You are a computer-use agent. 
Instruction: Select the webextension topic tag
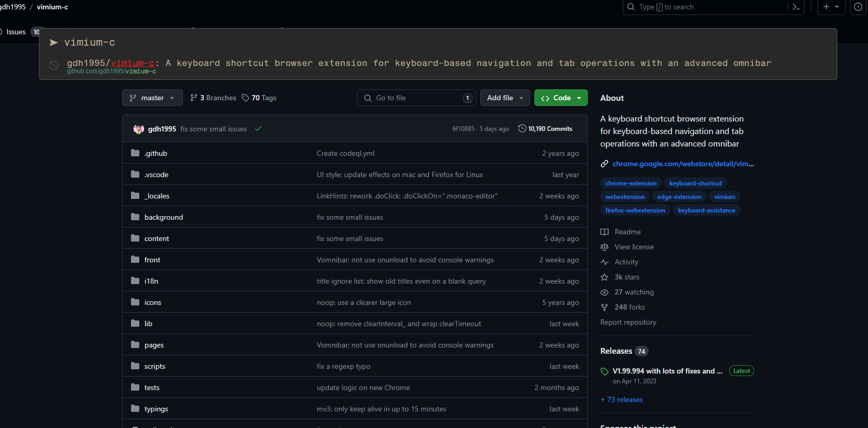click(625, 197)
